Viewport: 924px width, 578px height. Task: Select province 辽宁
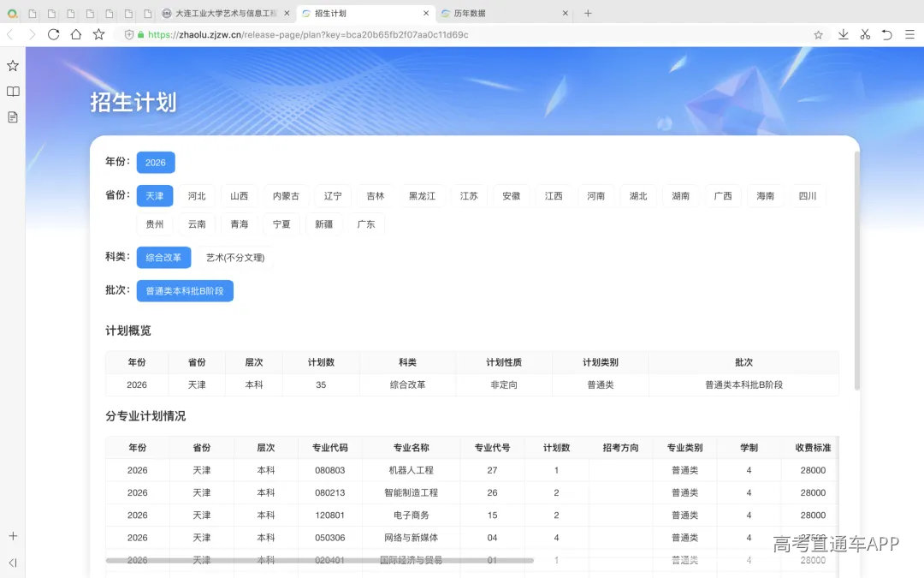coord(333,196)
